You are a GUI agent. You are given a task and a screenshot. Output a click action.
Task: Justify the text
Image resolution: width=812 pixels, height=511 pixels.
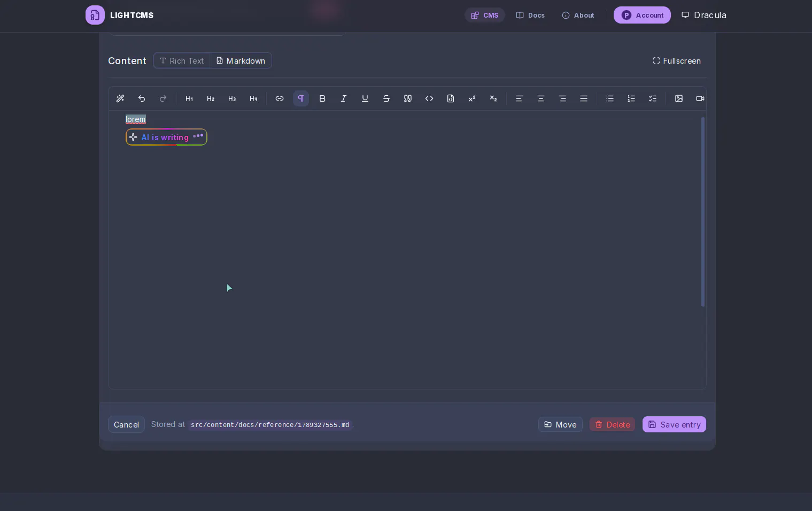click(x=584, y=98)
